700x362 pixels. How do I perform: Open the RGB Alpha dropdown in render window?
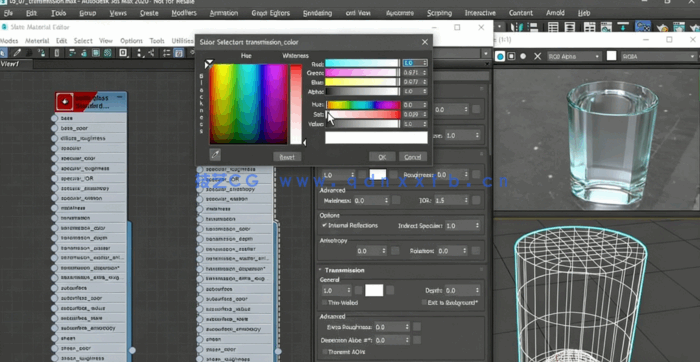pos(574,56)
